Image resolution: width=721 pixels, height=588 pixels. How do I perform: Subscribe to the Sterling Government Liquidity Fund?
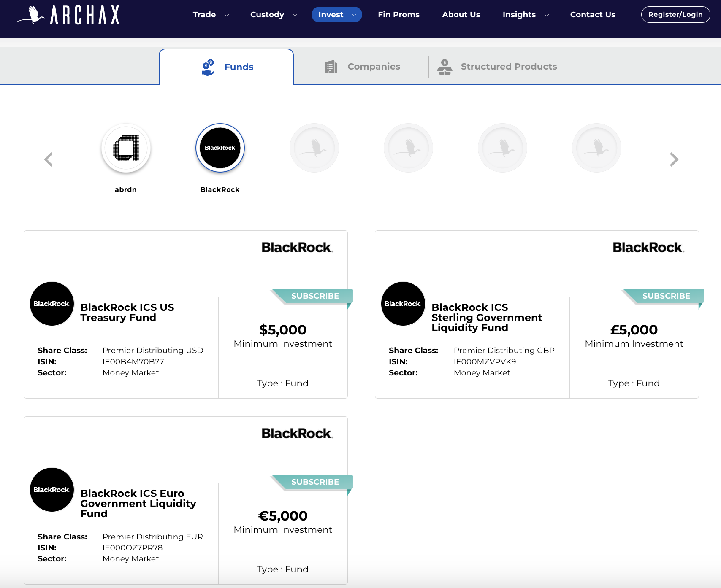tap(666, 296)
